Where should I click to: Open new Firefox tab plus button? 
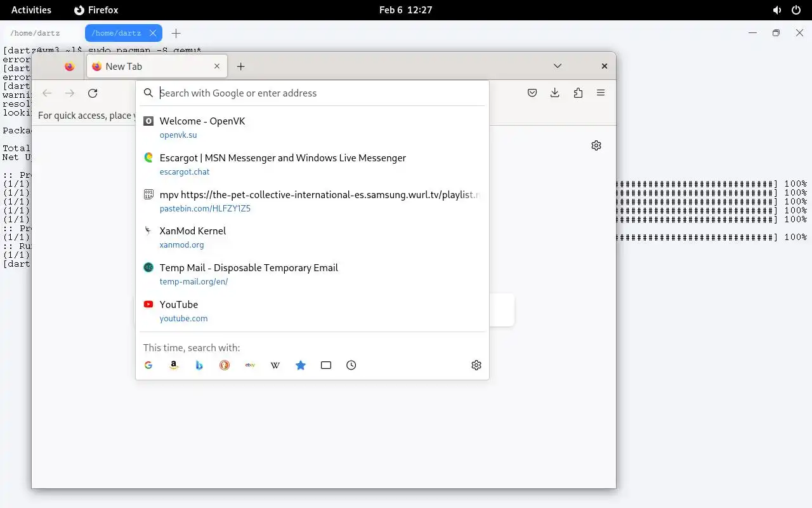pyautogui.click(x=241, y=66)
